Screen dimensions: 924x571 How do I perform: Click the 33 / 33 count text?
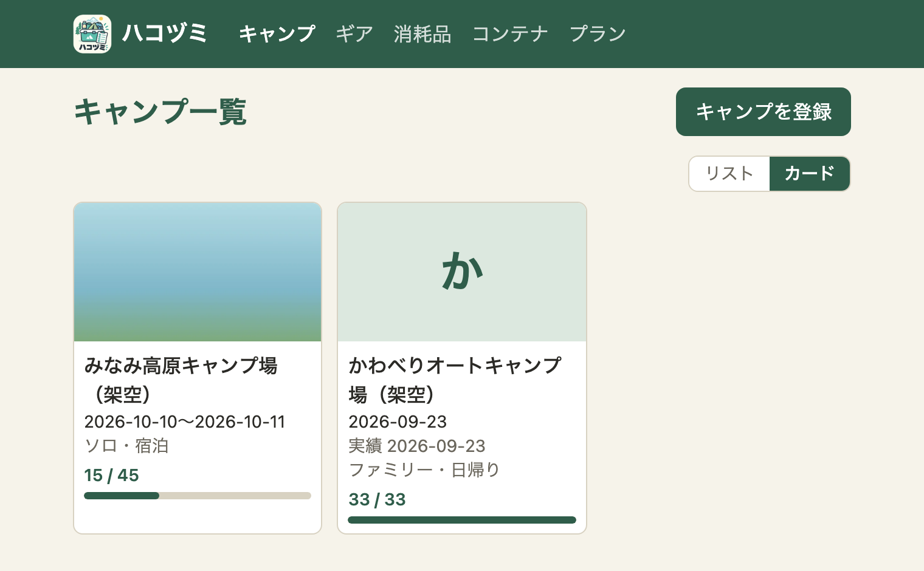tap(377, 499)
